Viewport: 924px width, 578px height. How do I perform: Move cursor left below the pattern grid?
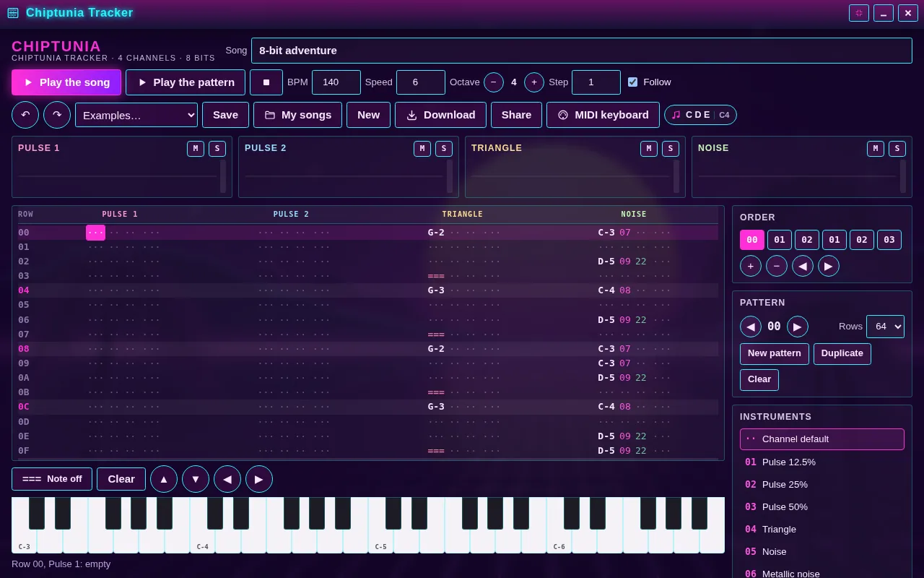coord(227,479)
